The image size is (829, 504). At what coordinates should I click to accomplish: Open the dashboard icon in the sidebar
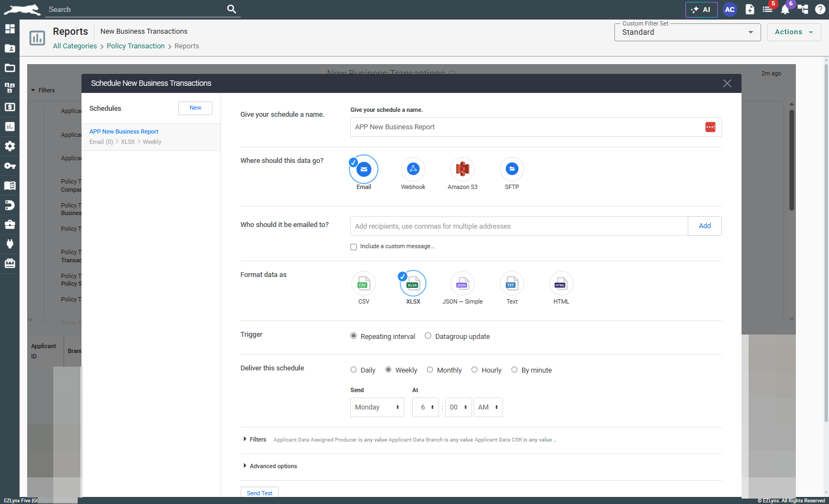click(x=10, y=29)
